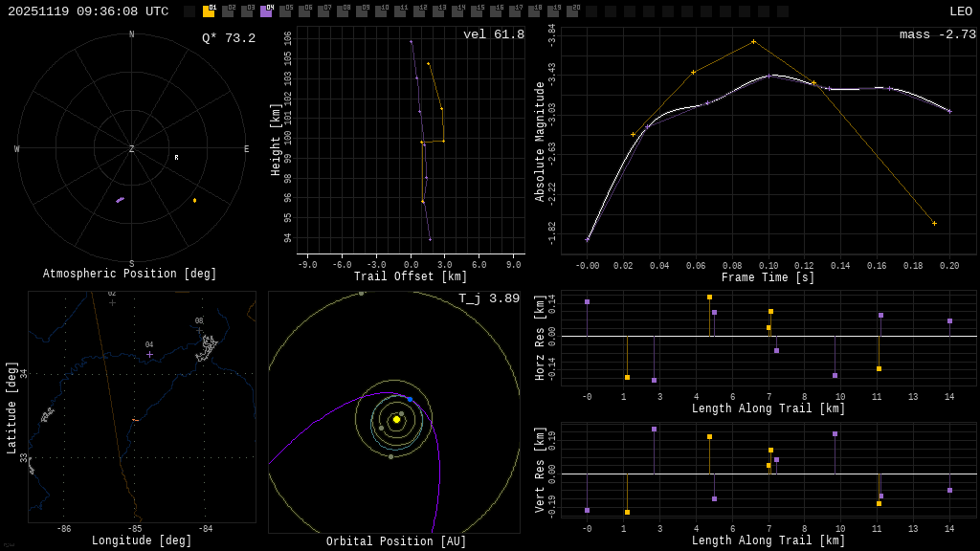Click the LEO label at top right

pos(960,11)
